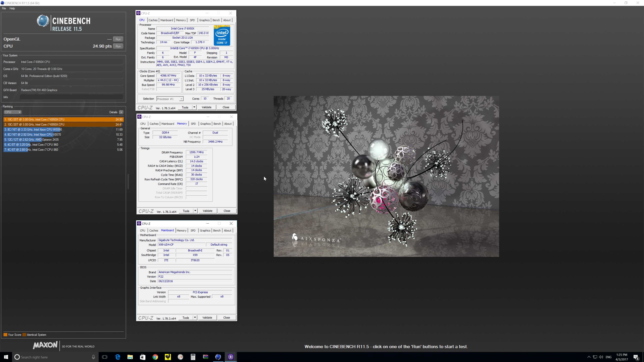Click Tools button in middle CPU-Z window
This screenshot has width=644, height=362.
click(x=186, y=211)
